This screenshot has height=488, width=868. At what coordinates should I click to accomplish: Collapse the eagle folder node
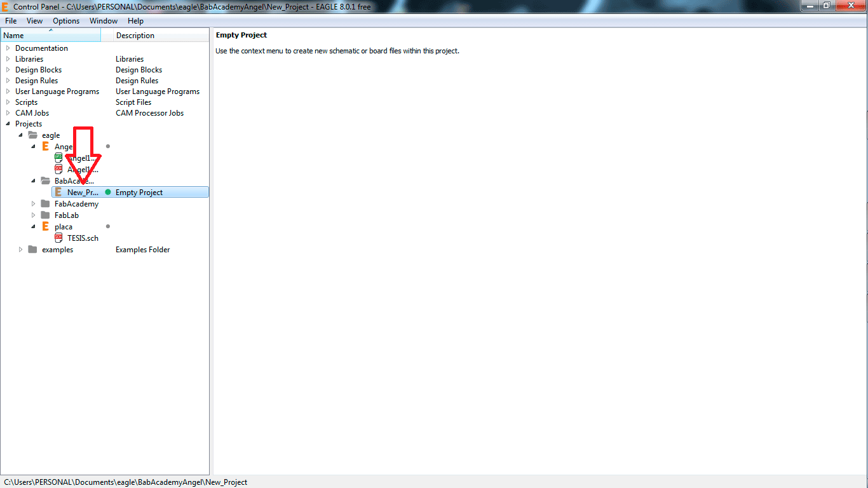[20, 135]
